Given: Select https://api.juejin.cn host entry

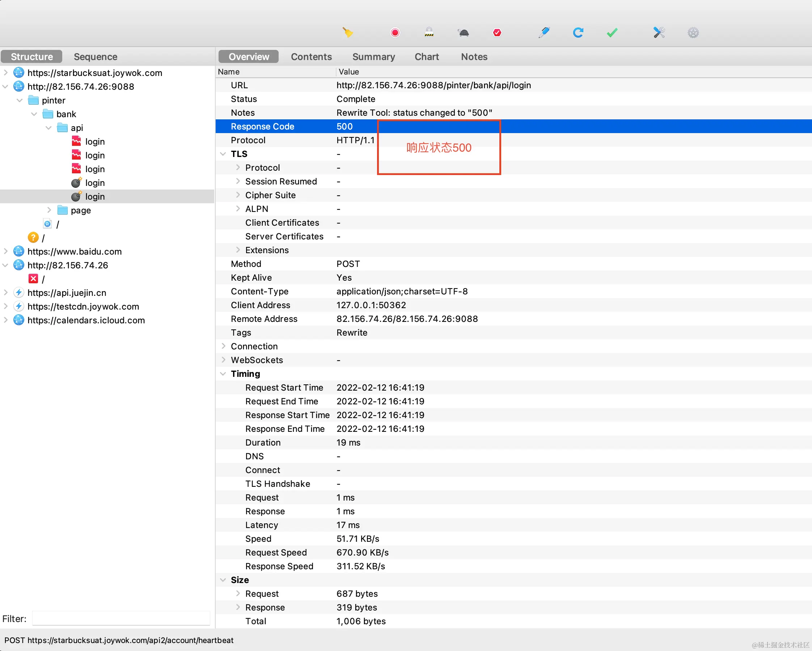Looking at the screenshot, I should click(x=67, y=293).
